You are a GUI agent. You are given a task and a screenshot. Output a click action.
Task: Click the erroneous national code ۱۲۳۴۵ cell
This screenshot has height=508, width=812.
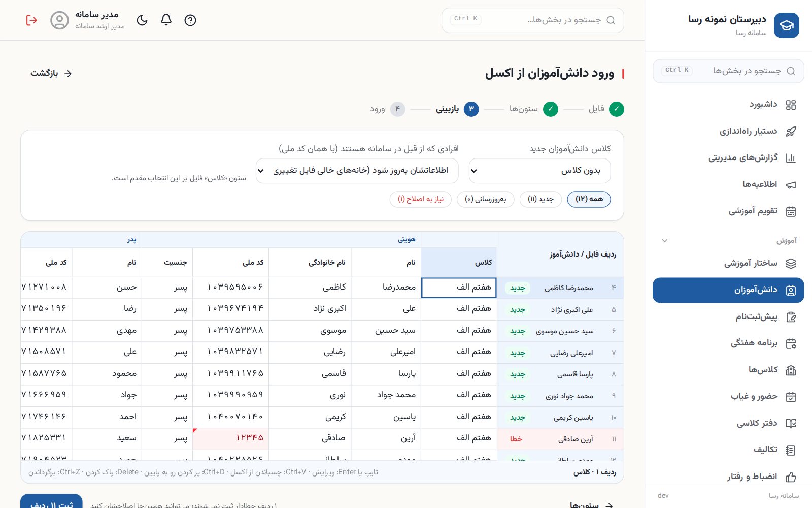231,438
